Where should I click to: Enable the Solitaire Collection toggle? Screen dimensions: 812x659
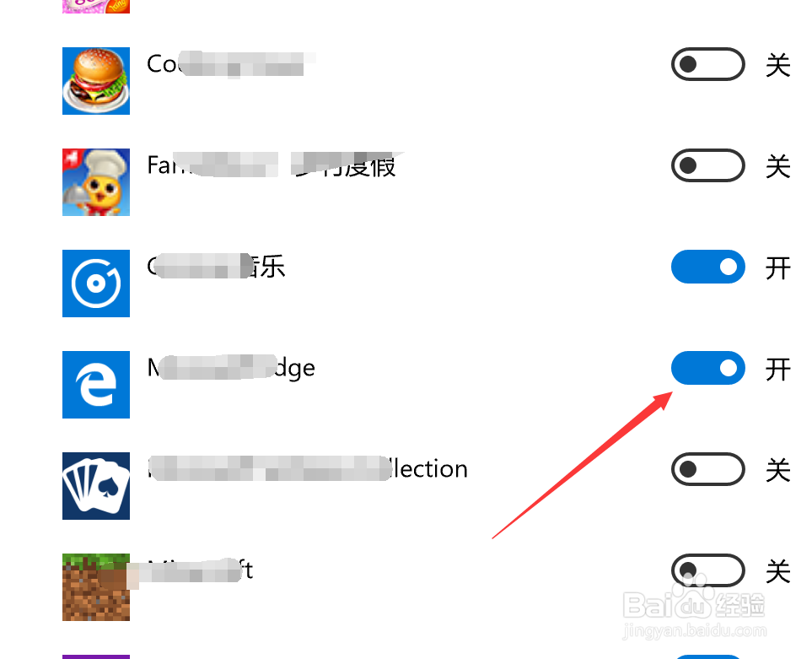(x=708, y=469)
